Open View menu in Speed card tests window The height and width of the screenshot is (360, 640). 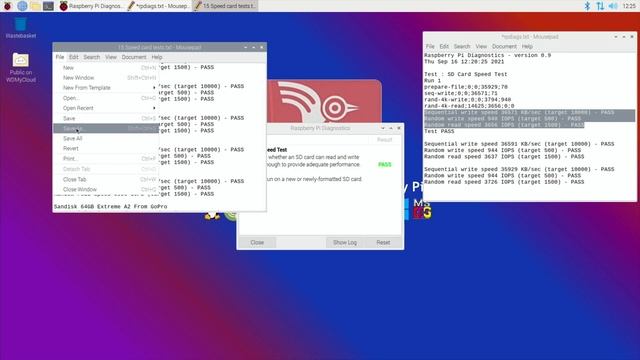tap(111, 57)
